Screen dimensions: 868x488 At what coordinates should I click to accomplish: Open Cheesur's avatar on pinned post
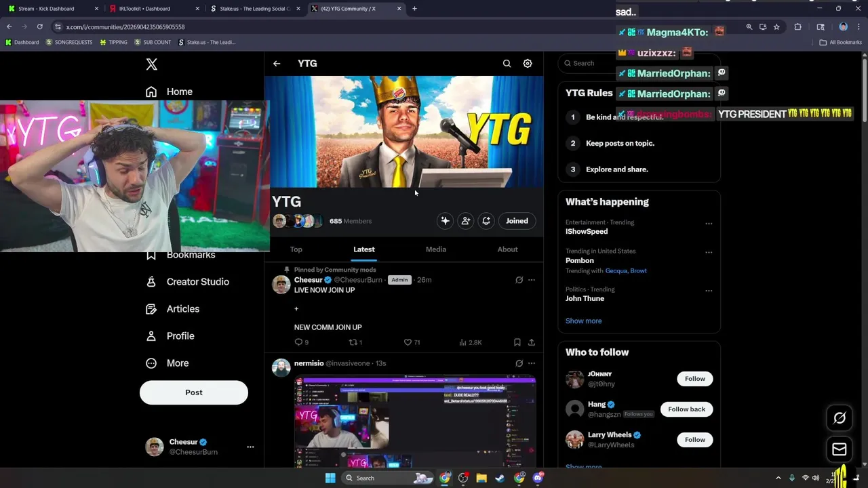click(x=281, y=285)
